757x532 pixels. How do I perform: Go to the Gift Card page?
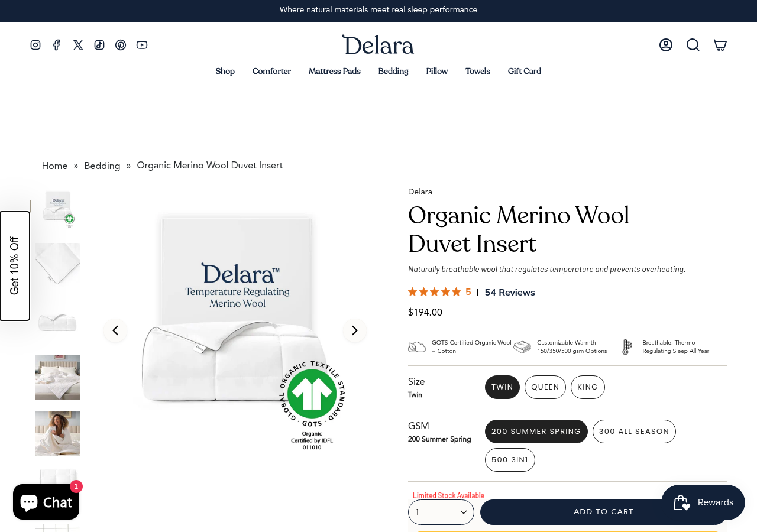[x=525, y=72]
